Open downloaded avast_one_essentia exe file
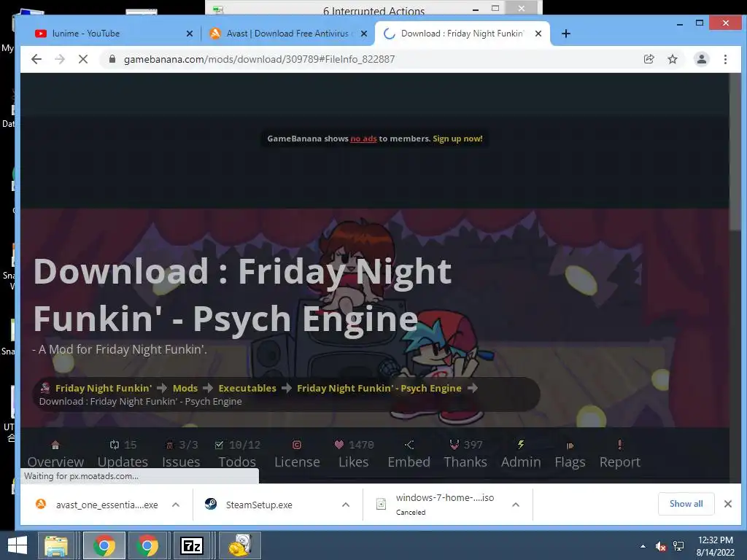This screenshot has width=747, height=560. (97, 505)
